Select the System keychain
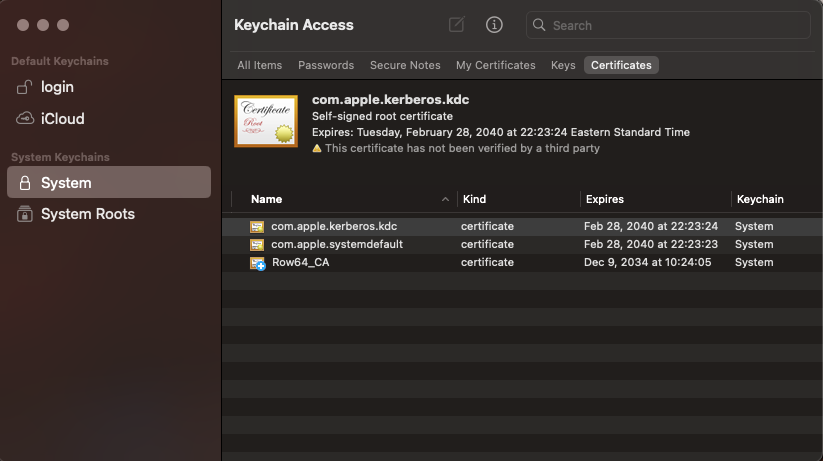The width and height of the screenshot is (823, 461). pos(66,183)
